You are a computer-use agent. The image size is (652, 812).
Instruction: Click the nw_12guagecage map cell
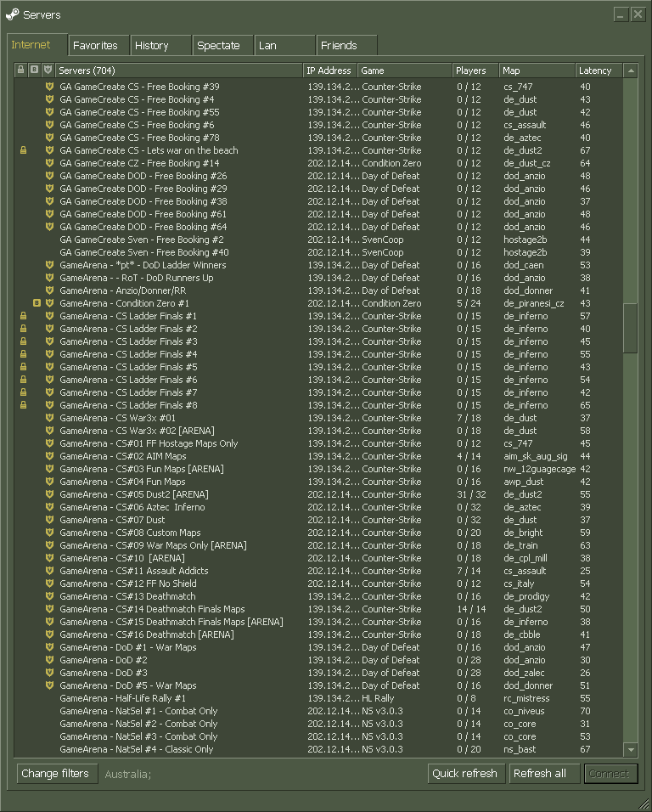pos(539,469)
